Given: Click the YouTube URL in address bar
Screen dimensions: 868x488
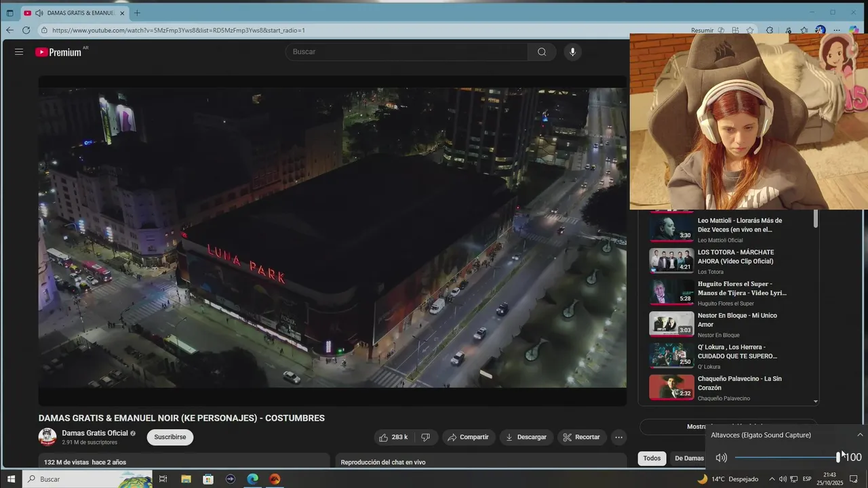Looking at the screenshot, I should tap(178, 30).
